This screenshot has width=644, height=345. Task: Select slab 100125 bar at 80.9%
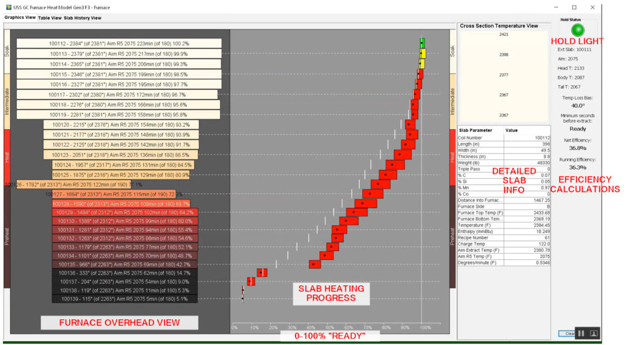tap(121, 175)
